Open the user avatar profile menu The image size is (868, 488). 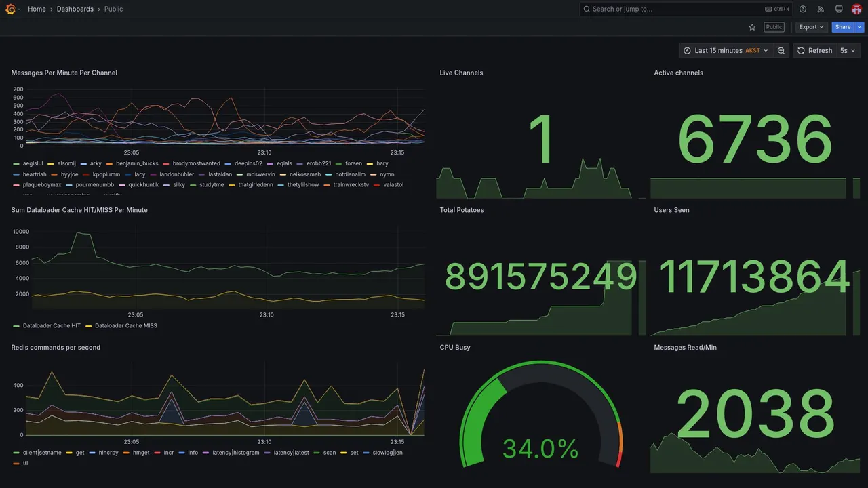(x=856, y=9)
